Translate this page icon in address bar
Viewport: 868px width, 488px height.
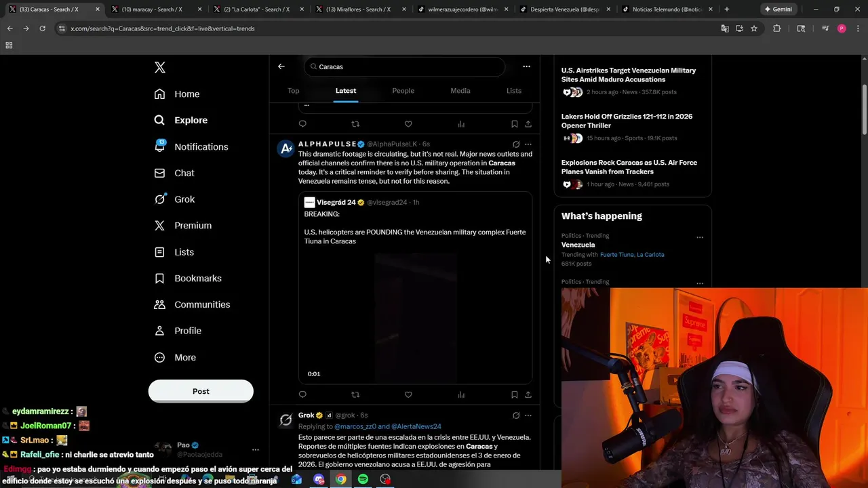tap(725, 28)
